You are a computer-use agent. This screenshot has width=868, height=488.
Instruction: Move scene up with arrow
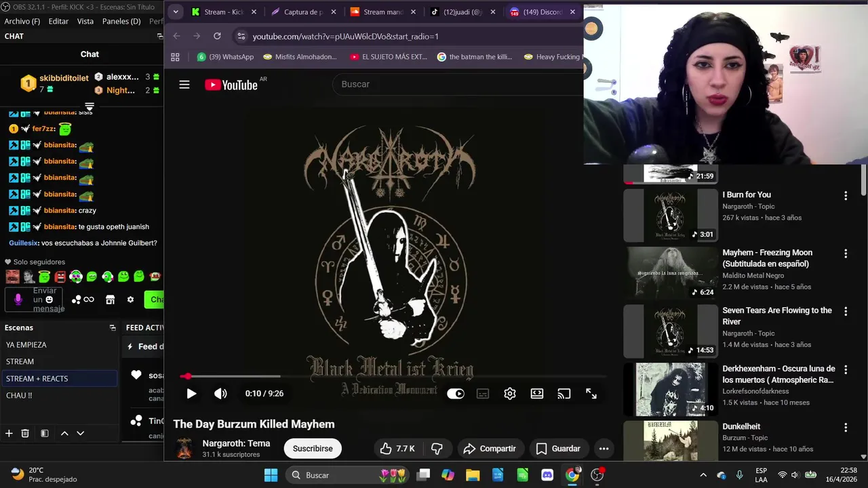[64, 433]
